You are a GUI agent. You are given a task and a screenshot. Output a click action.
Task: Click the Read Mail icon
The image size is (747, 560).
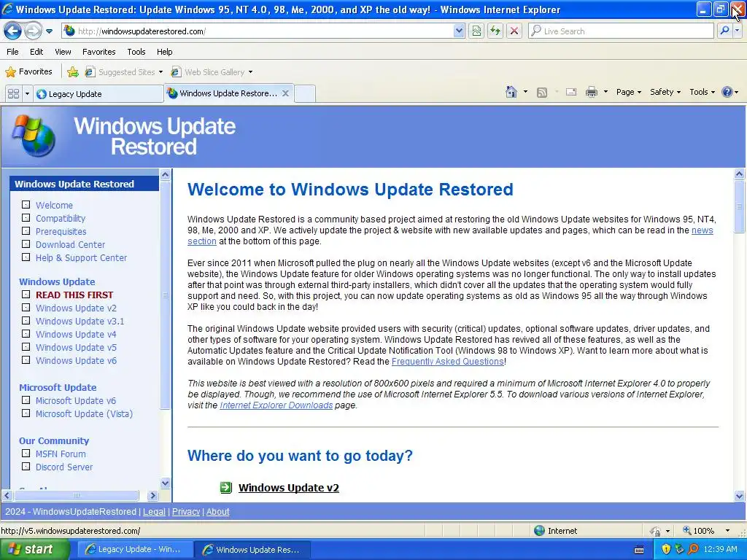[571, 93]
